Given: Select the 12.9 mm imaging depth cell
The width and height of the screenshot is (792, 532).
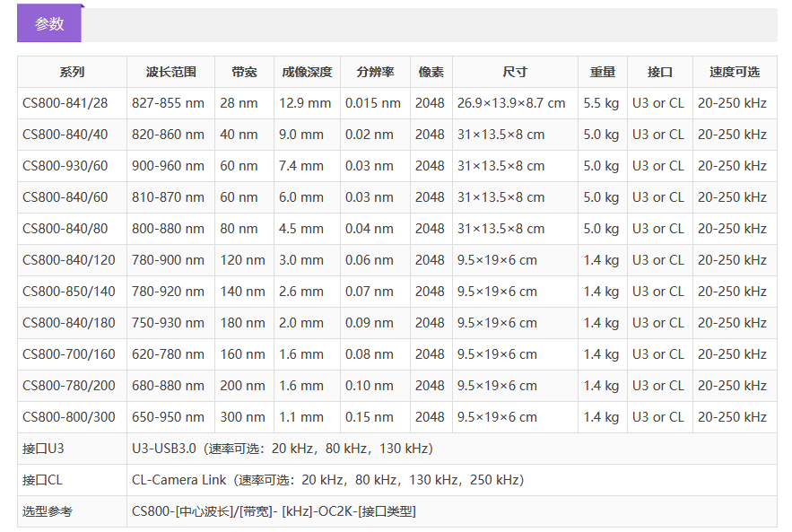Looking at the screenshot, I should [305, 103].
